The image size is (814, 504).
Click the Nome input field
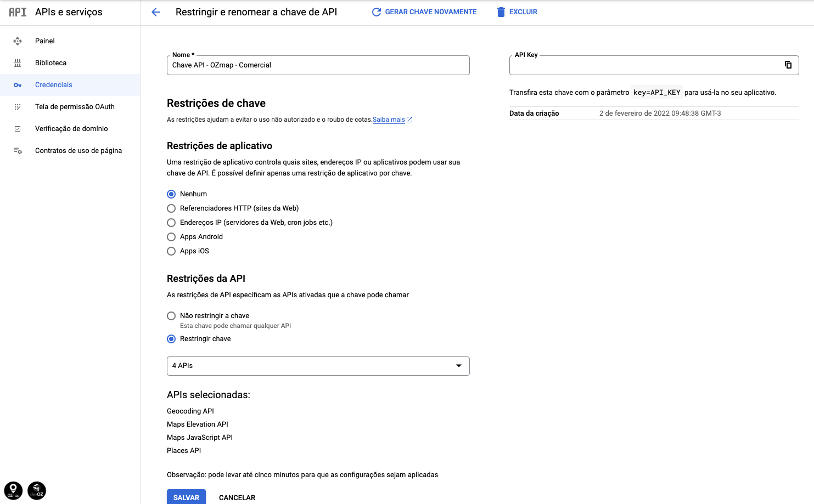tap(318, 65)
